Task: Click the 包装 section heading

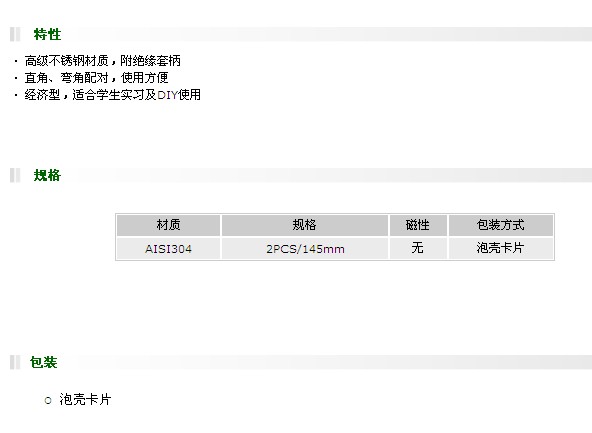Action: tap(43, 362)
